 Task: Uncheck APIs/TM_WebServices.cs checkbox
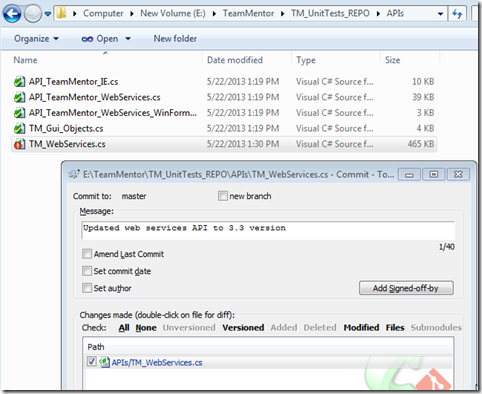pos(92,362)
